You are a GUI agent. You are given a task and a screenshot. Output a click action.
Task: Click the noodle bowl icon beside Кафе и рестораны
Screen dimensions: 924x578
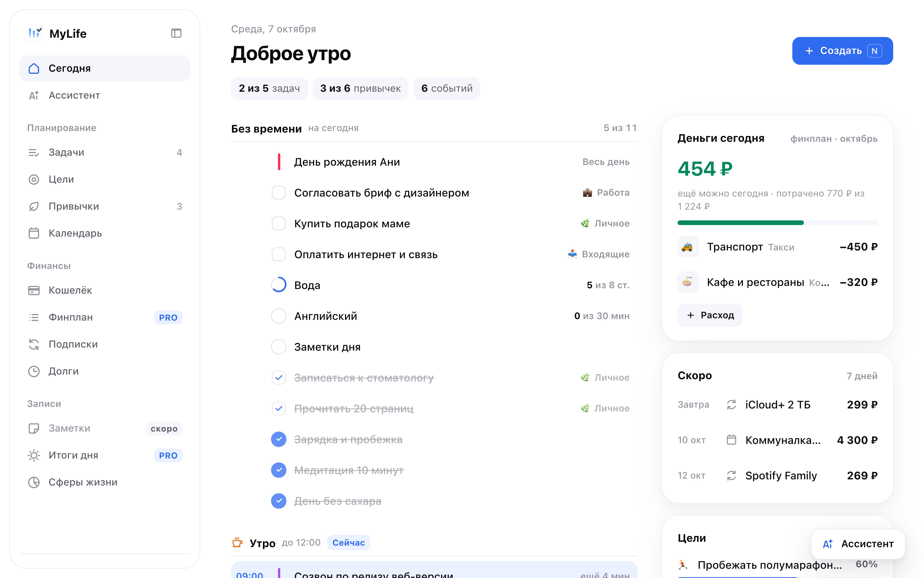(x=688, y=282)
